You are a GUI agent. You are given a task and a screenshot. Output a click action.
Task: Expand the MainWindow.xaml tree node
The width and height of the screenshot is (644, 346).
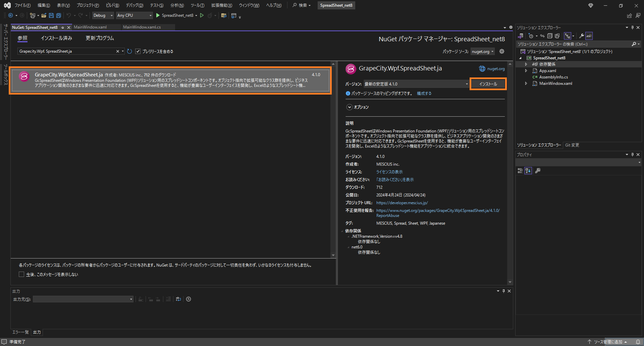point(526,83)
